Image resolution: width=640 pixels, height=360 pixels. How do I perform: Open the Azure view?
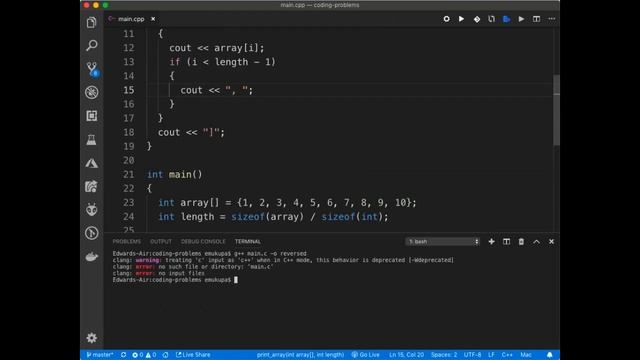[91, 163]
